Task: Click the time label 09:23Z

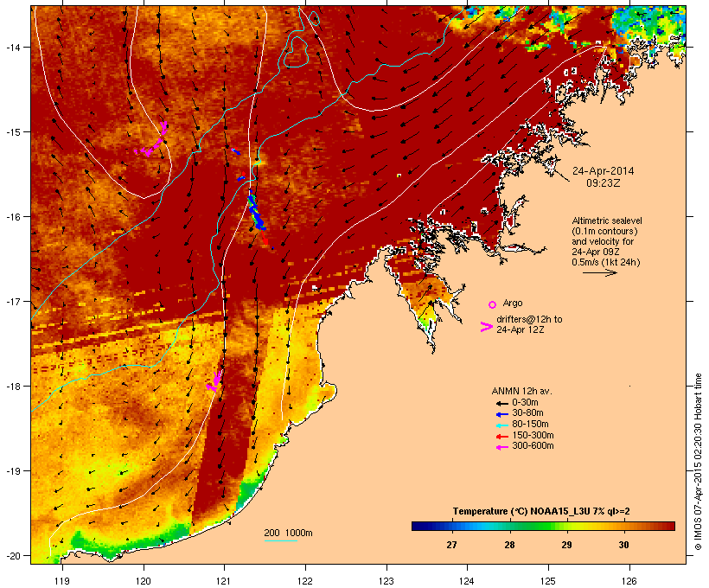Action: (x=604, y=183)
